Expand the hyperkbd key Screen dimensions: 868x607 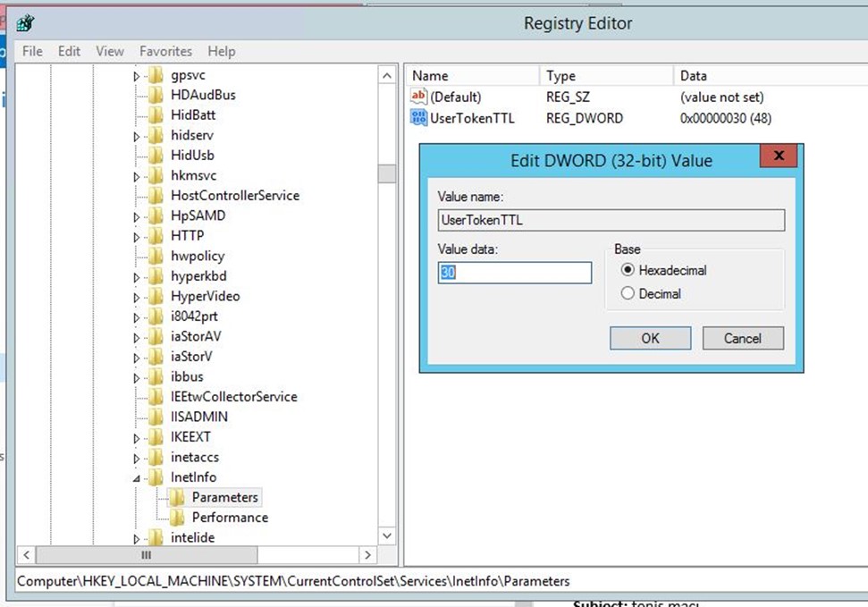(x=137, y=277)
